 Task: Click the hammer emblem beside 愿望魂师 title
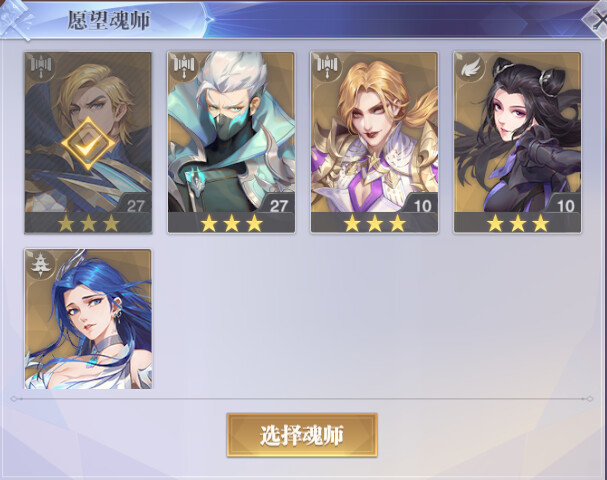(16, 20)
